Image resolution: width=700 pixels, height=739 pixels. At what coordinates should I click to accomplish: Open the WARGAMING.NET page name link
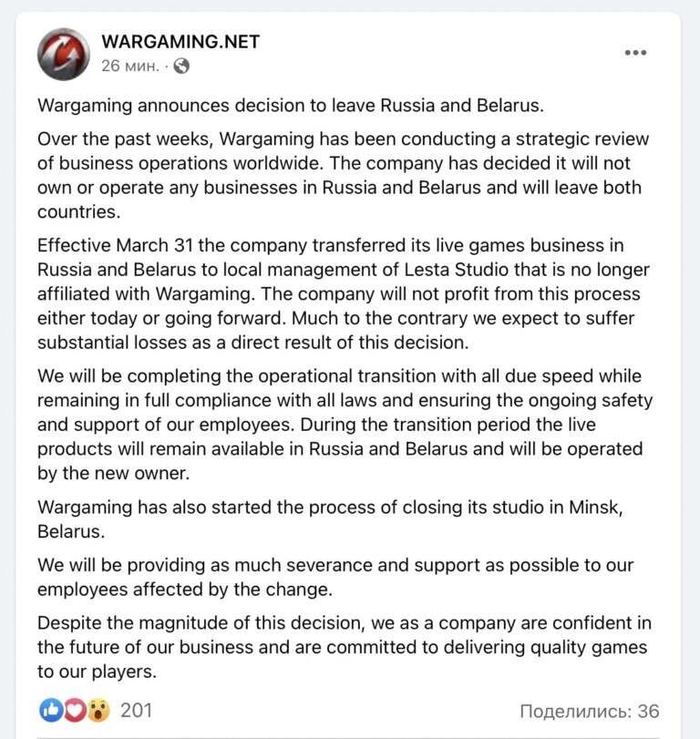[x=180, y=42]
